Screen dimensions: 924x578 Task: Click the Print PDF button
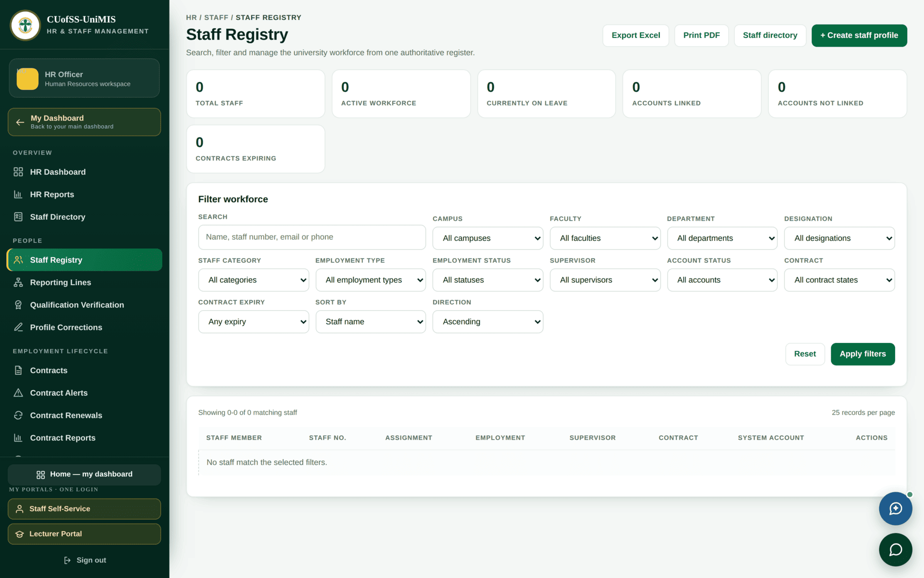click(701, 36)
